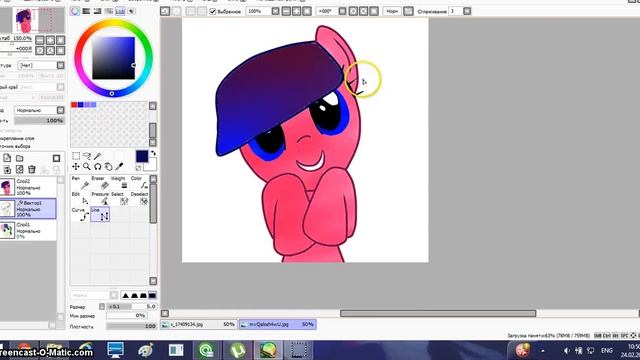Screen dimensions: 640x360
Task: Open the brush size multiplier dropdown
Action: [102, 306]
